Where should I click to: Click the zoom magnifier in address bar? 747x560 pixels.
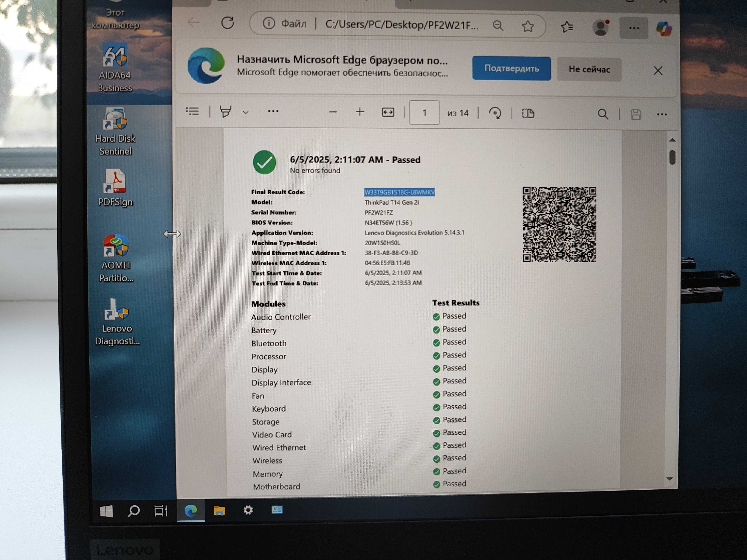click(x=498, y=25)
